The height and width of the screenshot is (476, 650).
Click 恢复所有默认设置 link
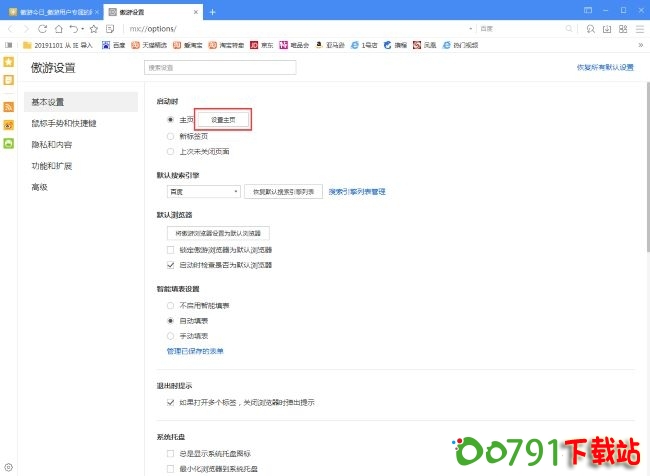click(603, 68)
